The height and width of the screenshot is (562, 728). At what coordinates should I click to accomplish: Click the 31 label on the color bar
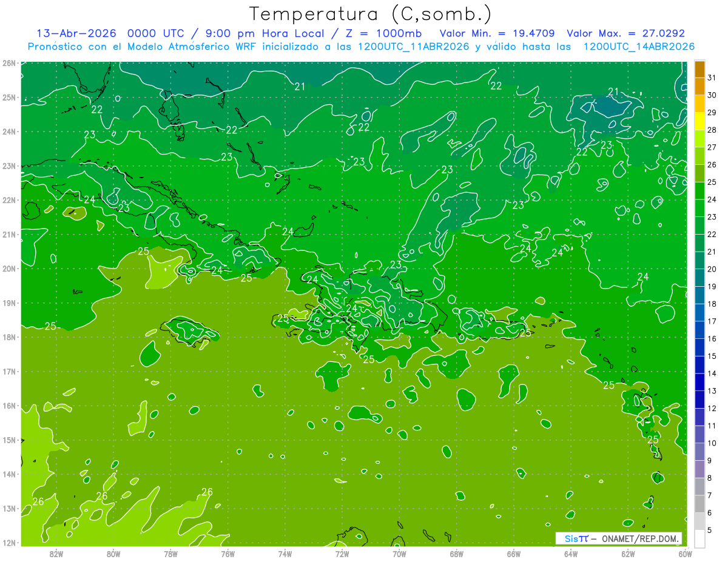point(712,77)
